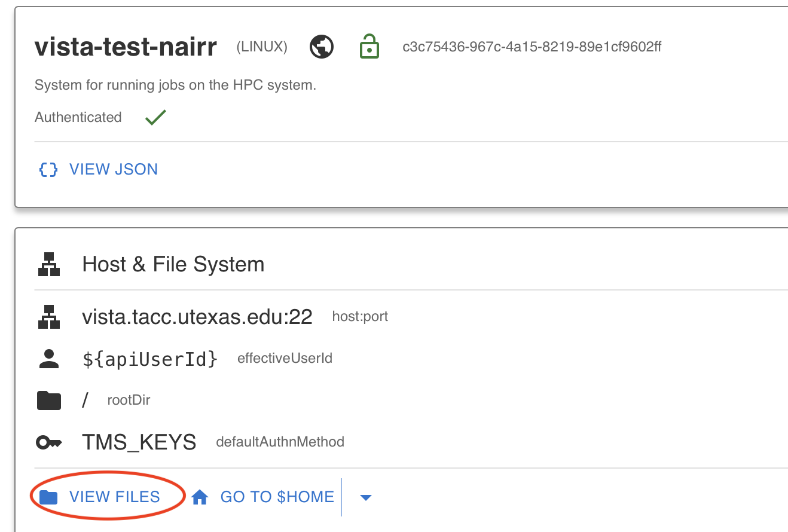788x532 pixels.
Task: Click the Authenticated status label
Action: pos(78,117)
